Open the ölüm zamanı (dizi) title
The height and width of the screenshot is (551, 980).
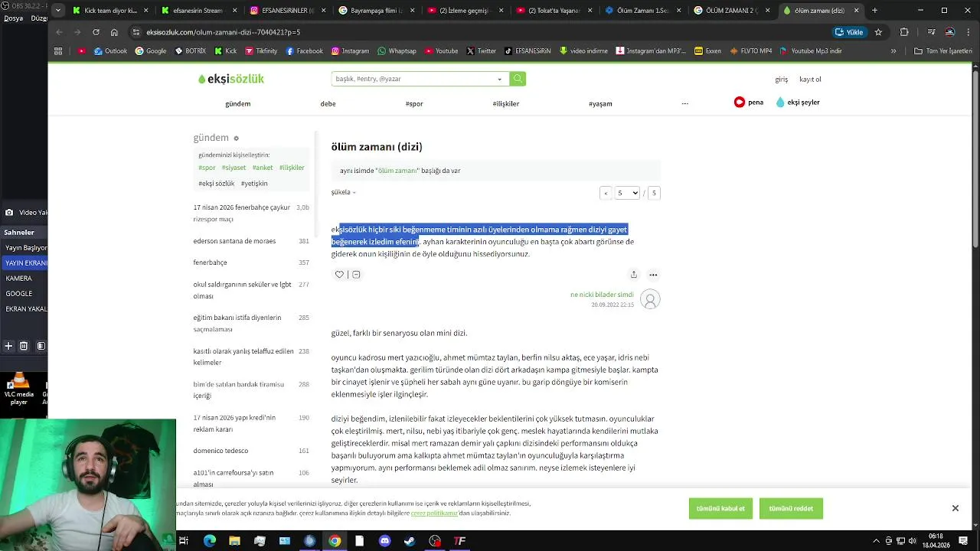pyautogui.click(x=377, y=147)
